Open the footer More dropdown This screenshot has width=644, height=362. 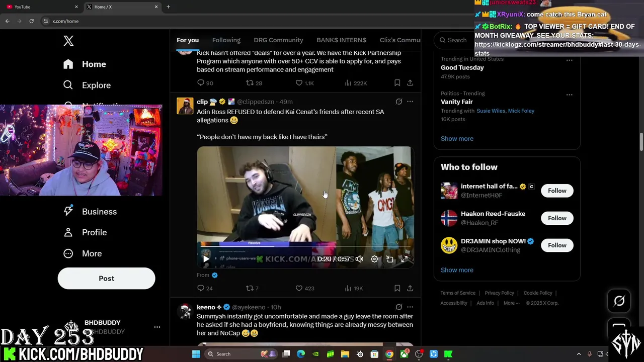[512, 303]
